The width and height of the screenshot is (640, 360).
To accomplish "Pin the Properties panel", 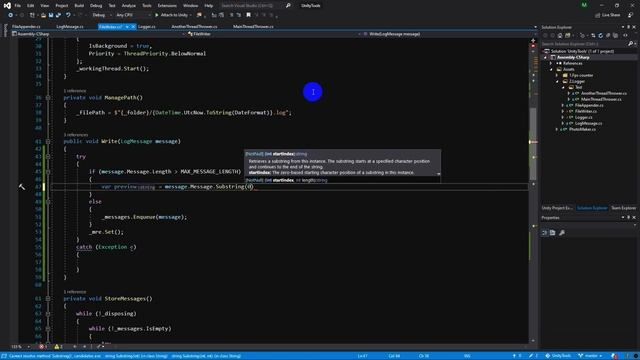I will (x=629, y=218).
